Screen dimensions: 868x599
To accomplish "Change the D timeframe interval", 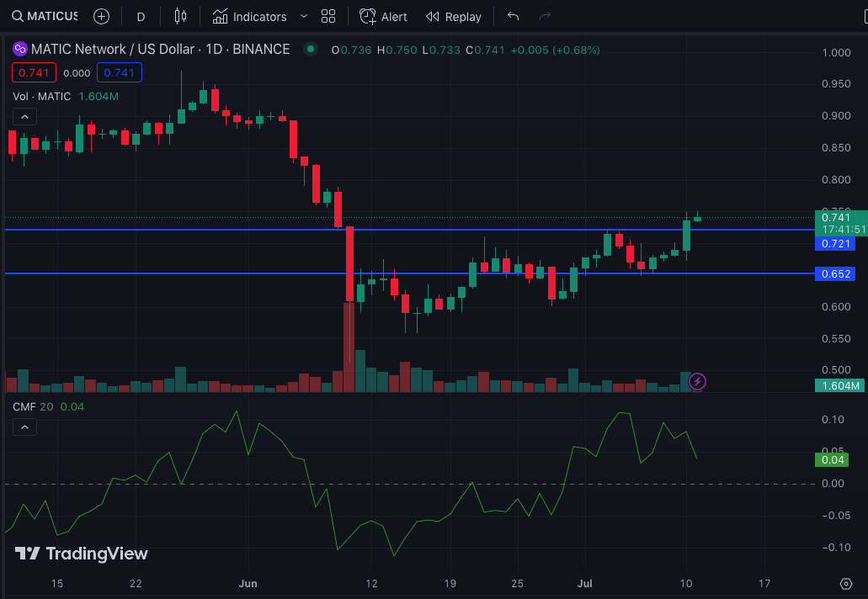I will point(141,17).
